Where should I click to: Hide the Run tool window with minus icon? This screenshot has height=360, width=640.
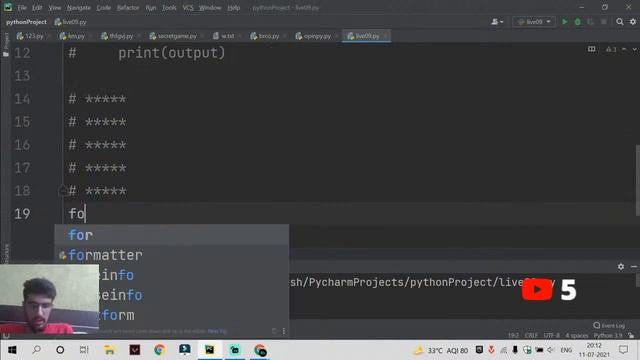(x=634, y=267)
